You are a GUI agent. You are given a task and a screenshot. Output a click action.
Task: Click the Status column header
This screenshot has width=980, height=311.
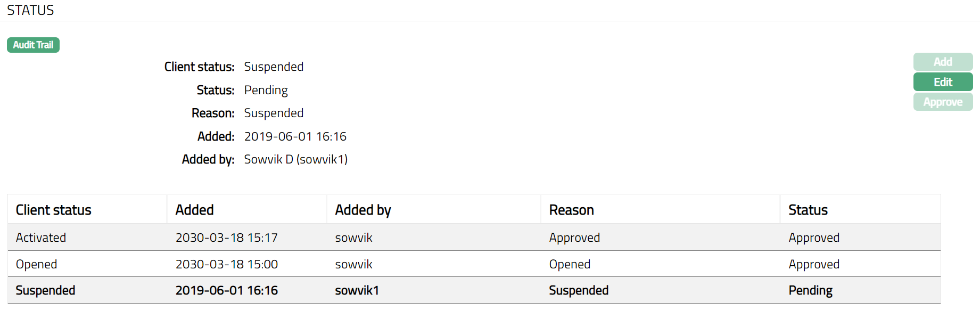pyautogui.click(x=808, y=210)
